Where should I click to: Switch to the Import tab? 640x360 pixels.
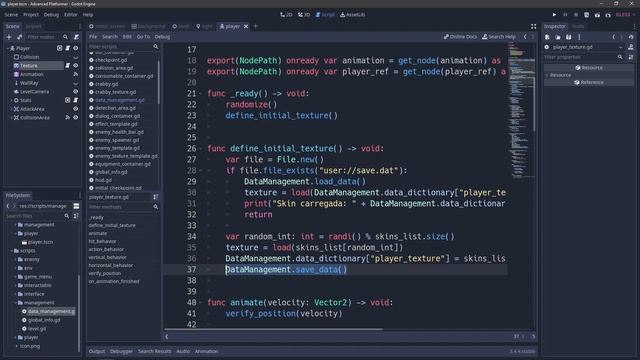(x=33, y=26)
